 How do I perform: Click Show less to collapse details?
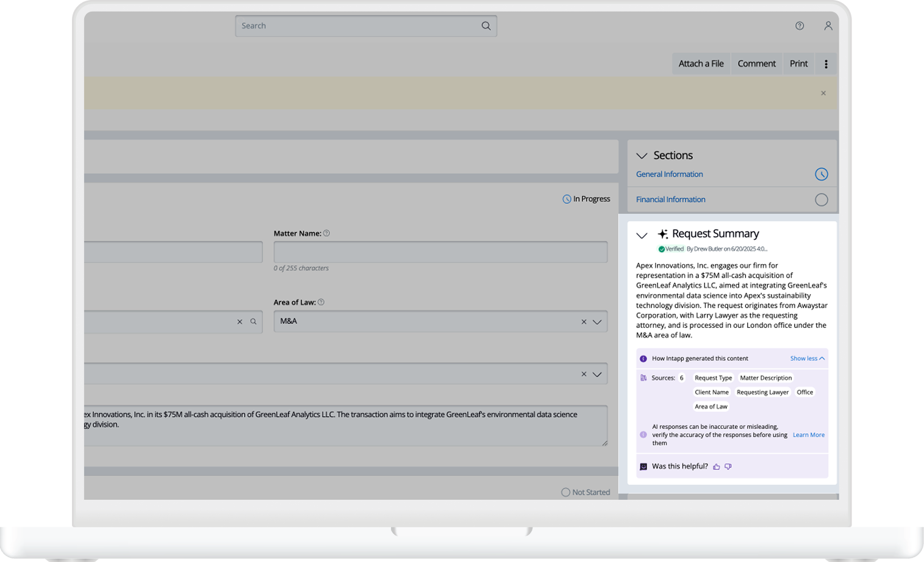[807, 358]
